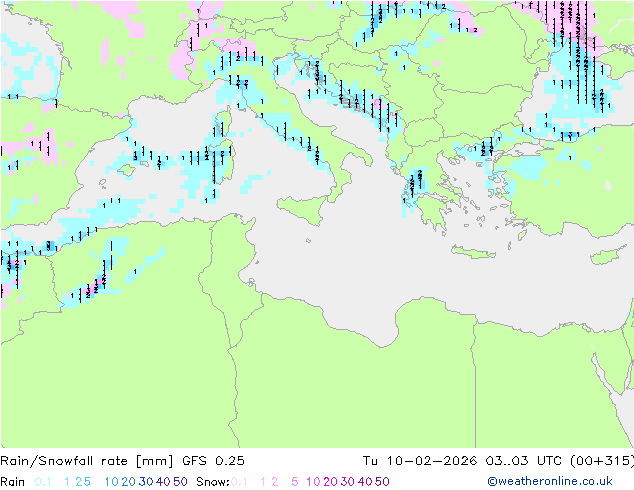The width and height of the screenshot is (634, 490).
Task: Open the weatheronline.co.uk copyright link
Action: (x=550, y=481)
